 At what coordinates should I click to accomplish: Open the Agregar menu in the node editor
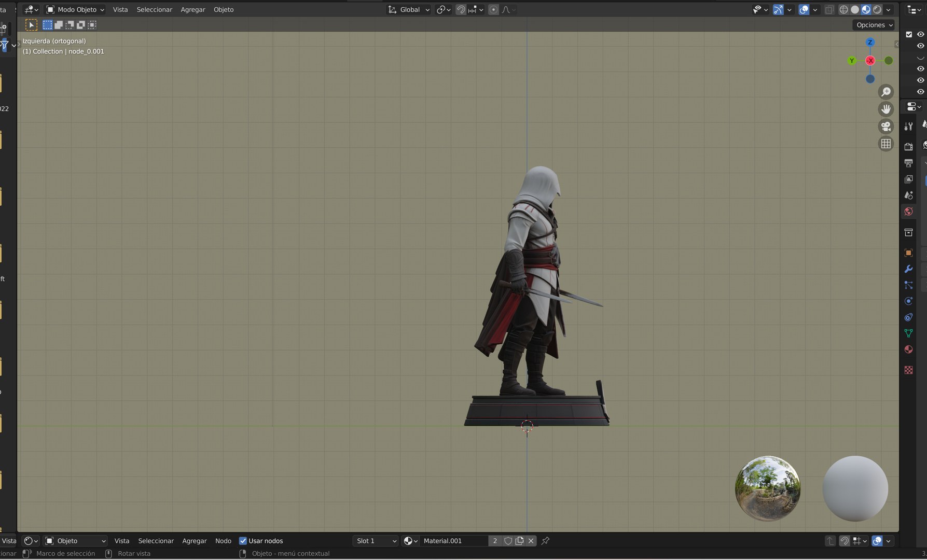[195, 541]
